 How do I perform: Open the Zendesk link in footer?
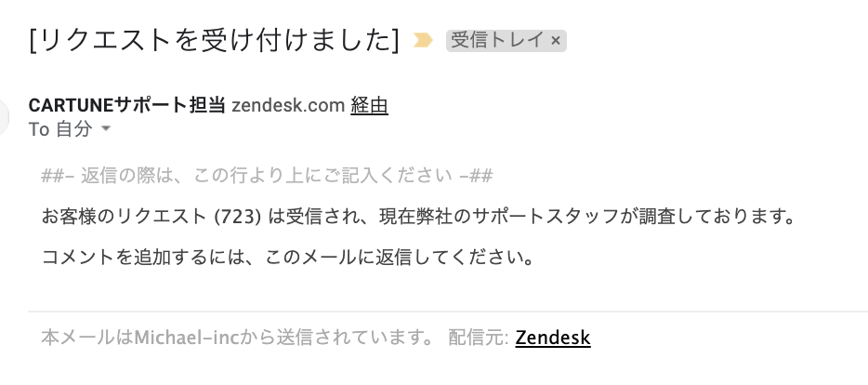click(x=552, y=338)
